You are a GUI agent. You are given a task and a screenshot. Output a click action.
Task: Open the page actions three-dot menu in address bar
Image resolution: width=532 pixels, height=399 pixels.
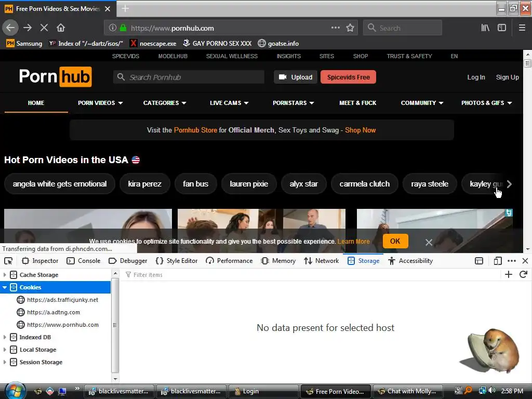coord(336,28)
